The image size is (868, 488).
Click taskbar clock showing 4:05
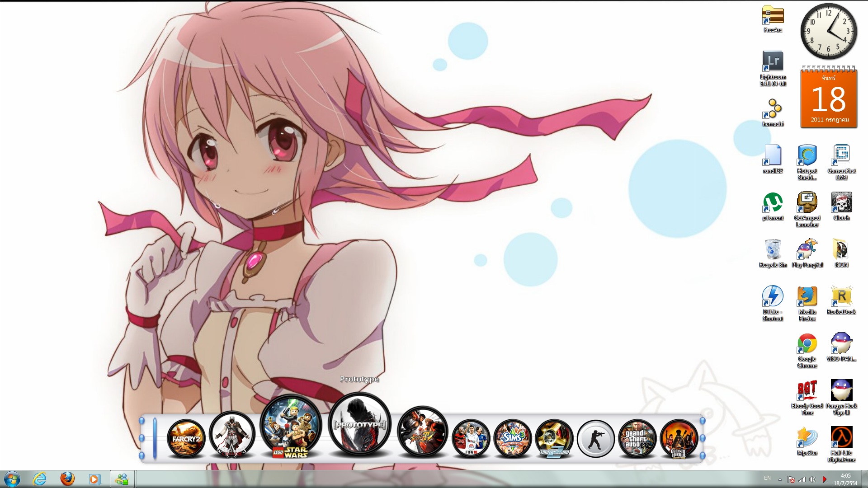click(x=845, y=479)
